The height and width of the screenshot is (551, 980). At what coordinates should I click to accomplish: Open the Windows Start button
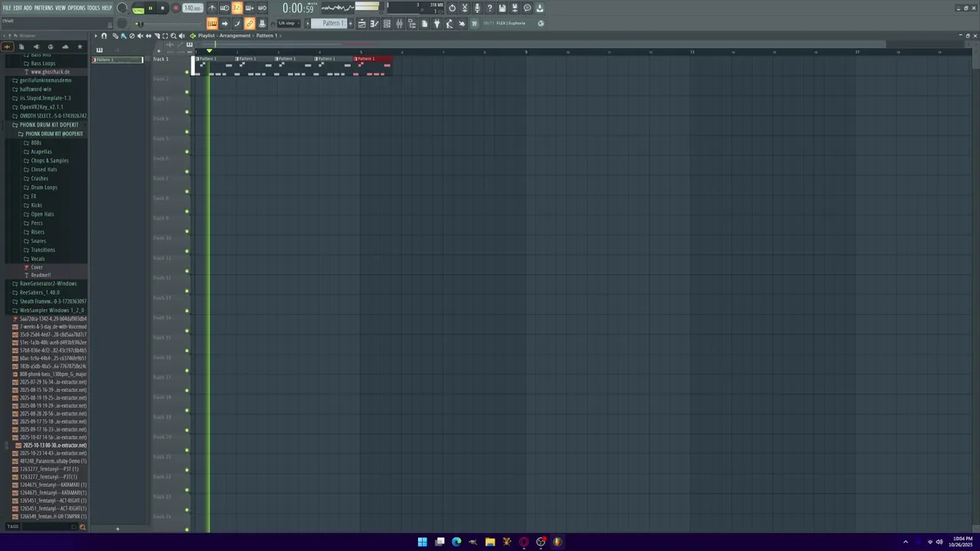pyautogui.click(x=423, y=542)
